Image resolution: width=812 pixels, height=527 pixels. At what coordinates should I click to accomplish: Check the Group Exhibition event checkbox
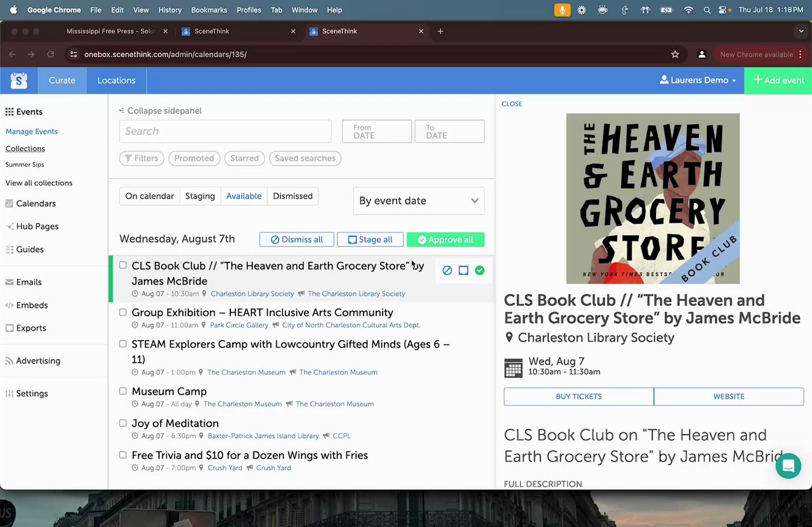point(123,313)
